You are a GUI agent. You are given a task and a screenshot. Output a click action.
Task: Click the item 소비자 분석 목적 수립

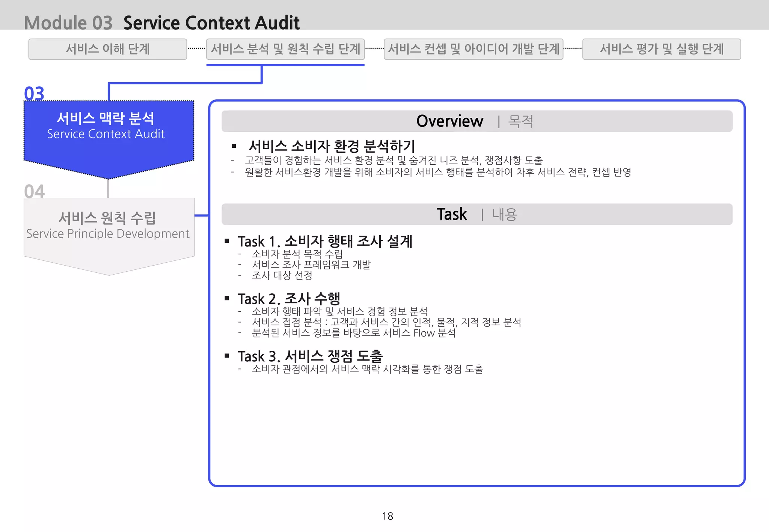297,254
